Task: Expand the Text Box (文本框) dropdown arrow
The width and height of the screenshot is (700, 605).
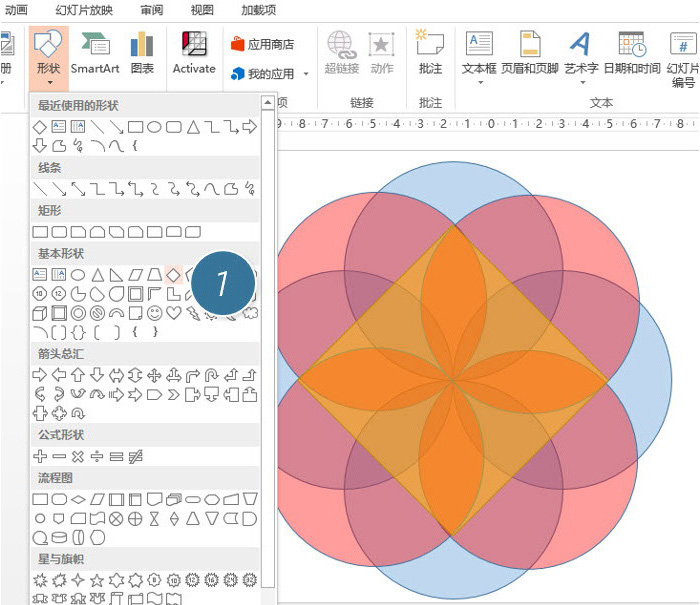Action: (x=480, y=82)
